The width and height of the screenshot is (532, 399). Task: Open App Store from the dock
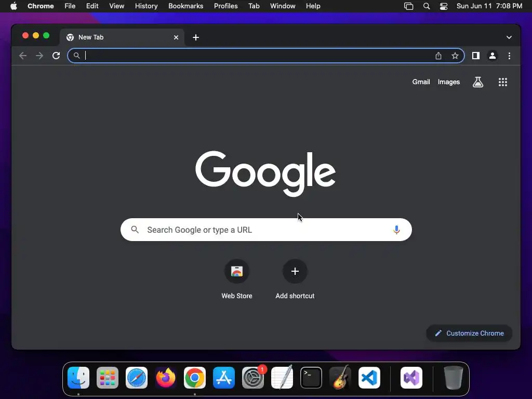(x=224, y=378)
